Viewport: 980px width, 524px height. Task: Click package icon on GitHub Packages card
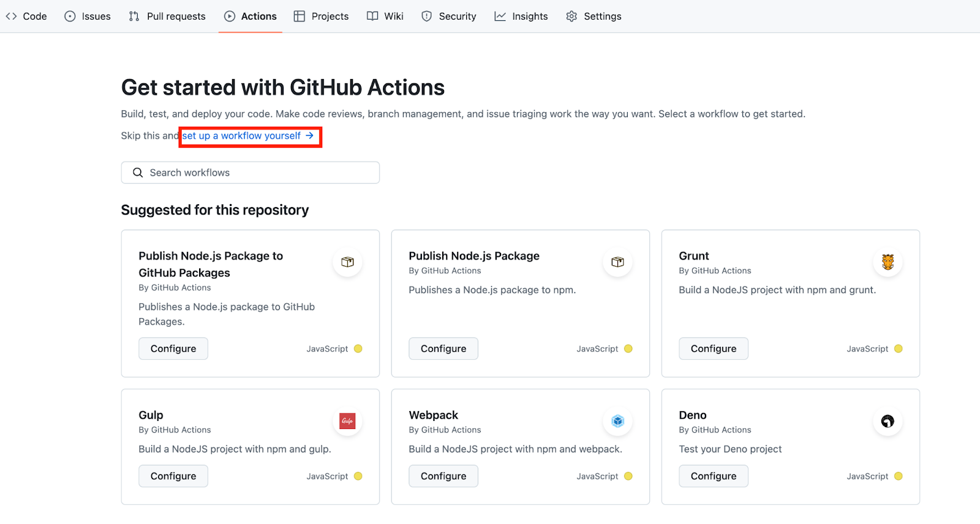click(x=347, y=262)
